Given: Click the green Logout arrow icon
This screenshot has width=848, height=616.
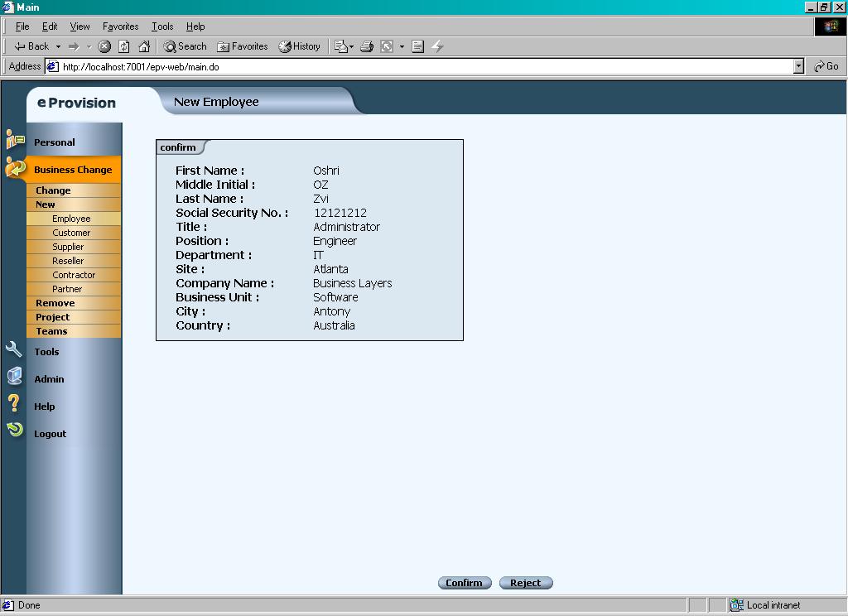Looking at the screenshot, I should coord(14,430).
